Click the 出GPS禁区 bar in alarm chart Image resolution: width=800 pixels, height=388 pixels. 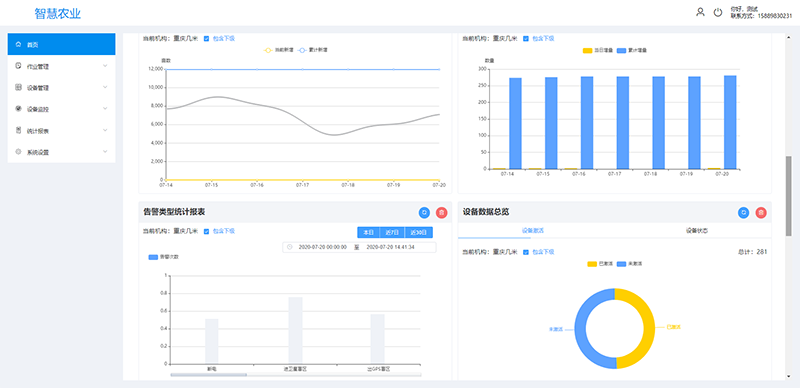pos(378,339)
